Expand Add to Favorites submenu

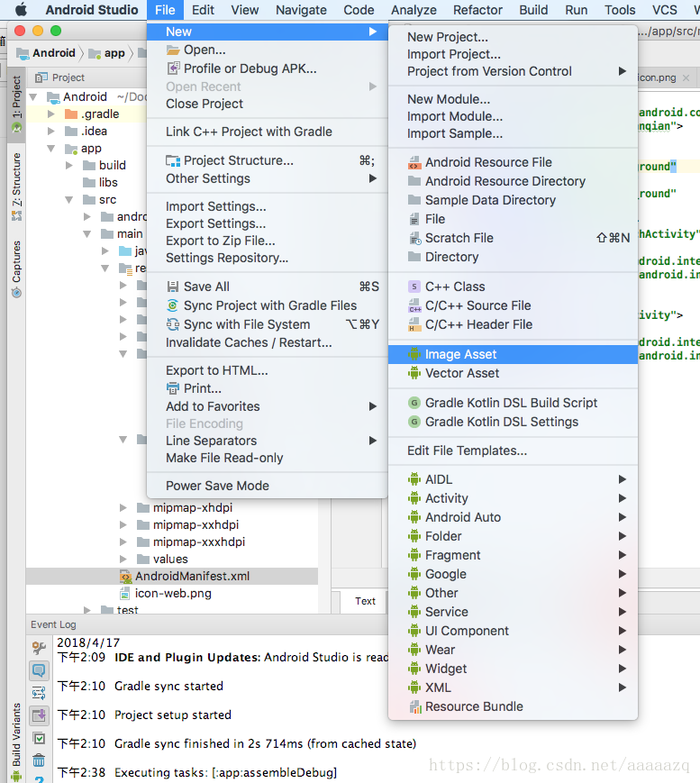click(x=372, y=406)
